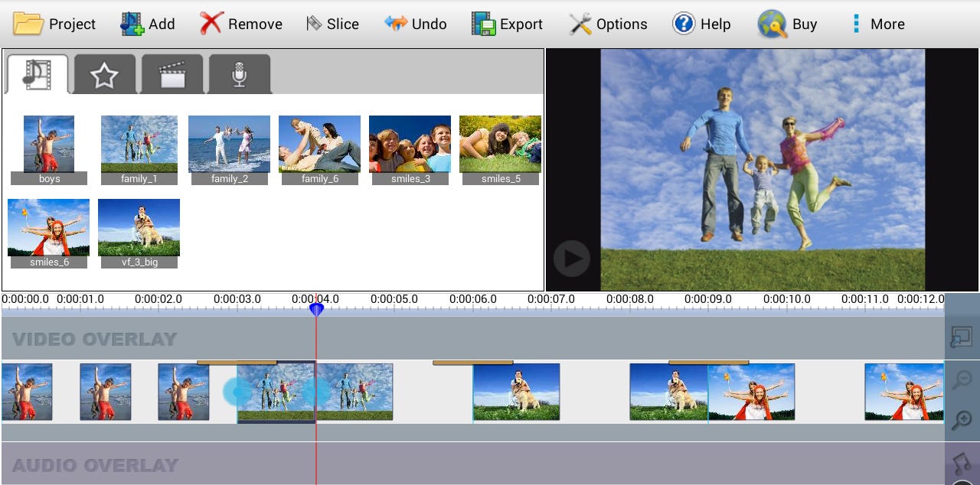Image resolution: width=980 pixels, height=485 pixels.
Task: Select the last smiles clip at 0:00:11.0
Action: coord(904,392)
